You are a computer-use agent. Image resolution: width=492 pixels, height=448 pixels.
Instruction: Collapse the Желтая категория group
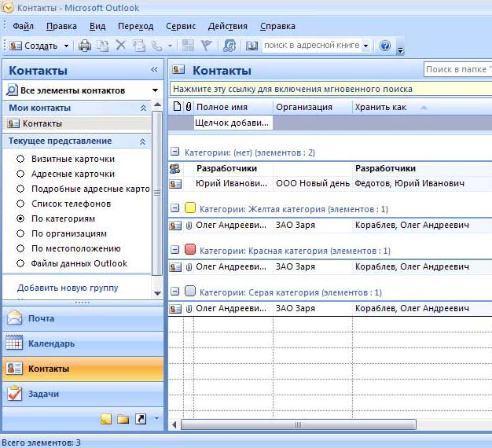pos(174,207)
